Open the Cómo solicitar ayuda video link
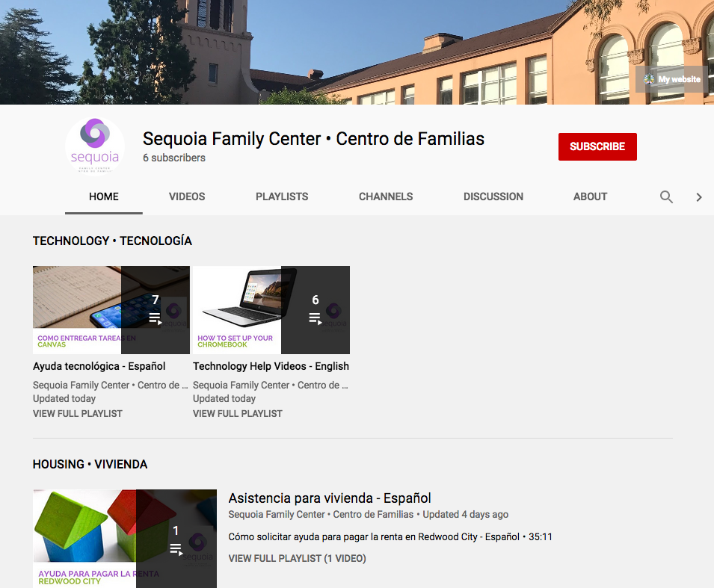The height and width of the screenshot is (588, 714). pos(374,536)
